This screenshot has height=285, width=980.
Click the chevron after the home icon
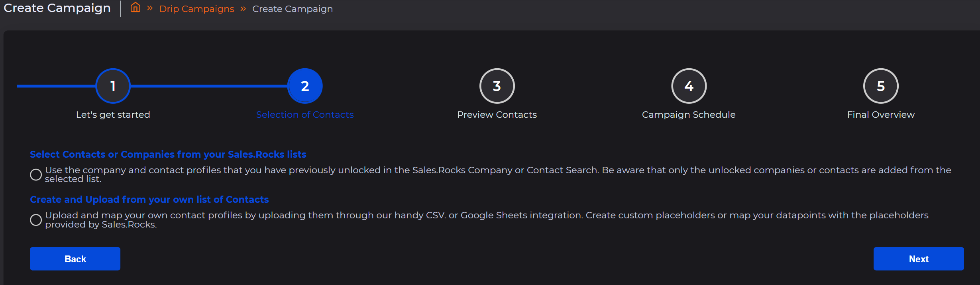click(150, 8)
